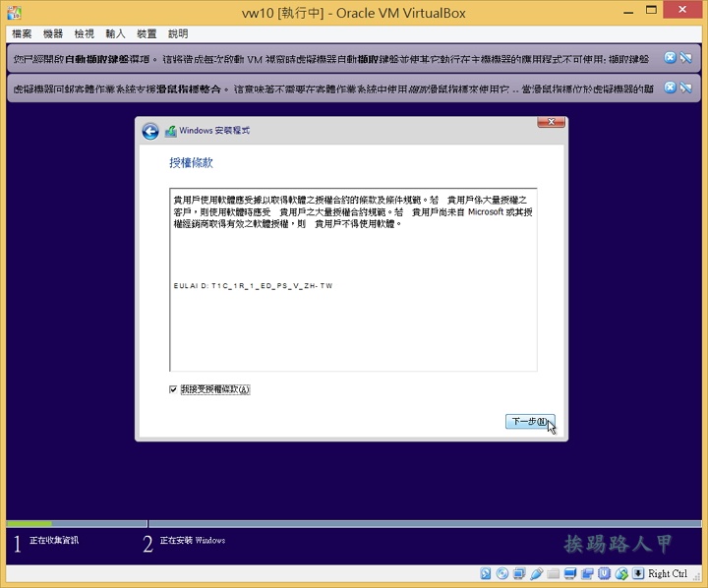Dismiss the mouse pointer integration notification
Viewport: 708px width, 588px height.
click(670, 88)
